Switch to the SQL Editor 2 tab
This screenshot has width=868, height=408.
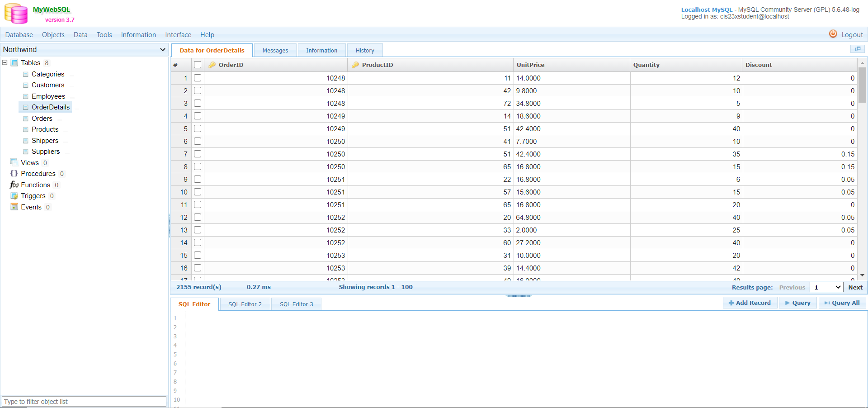[245, 304]
